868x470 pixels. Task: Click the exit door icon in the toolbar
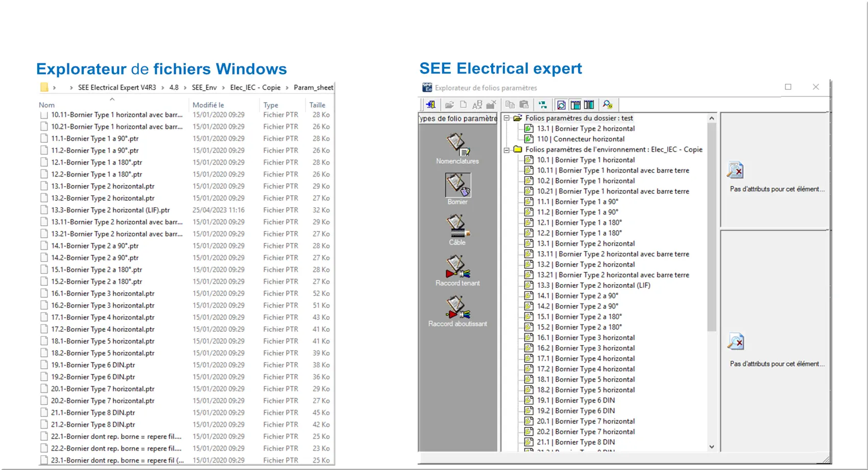pyautogui.click(x=431, y=105)
